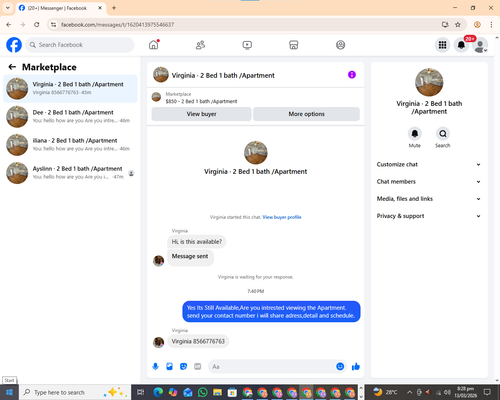
Task: Click the 'Hi, is this available?' message
Action: [197, 242]
